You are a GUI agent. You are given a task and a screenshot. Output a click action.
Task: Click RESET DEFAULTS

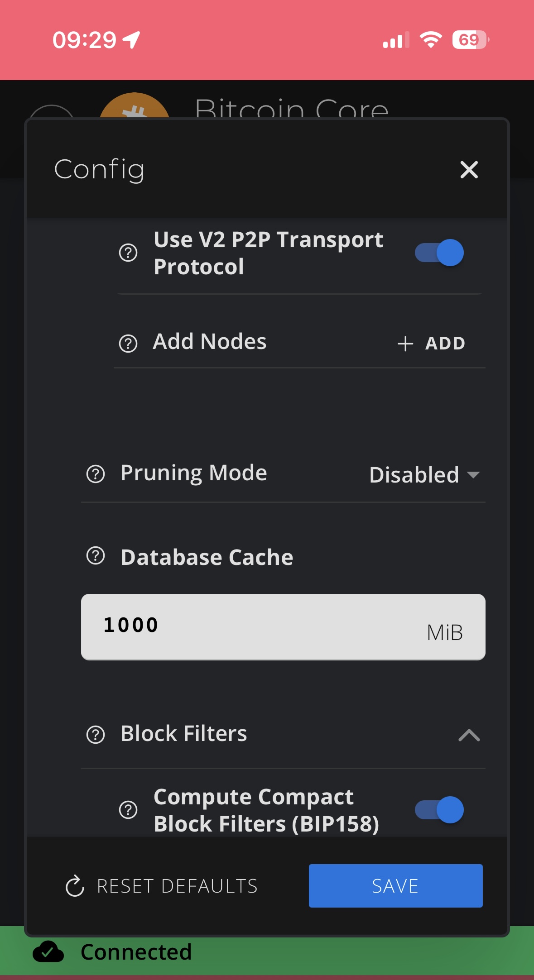(162, 886)
